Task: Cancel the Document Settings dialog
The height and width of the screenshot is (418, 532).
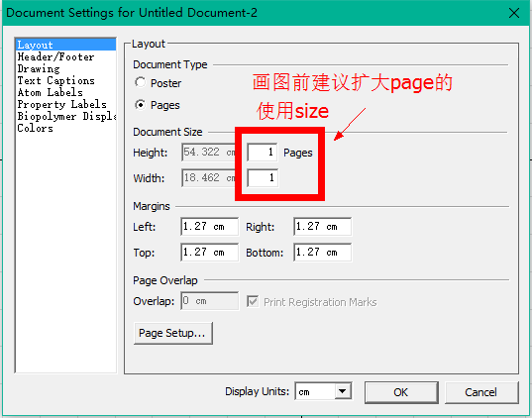Action: pos(481,392)
